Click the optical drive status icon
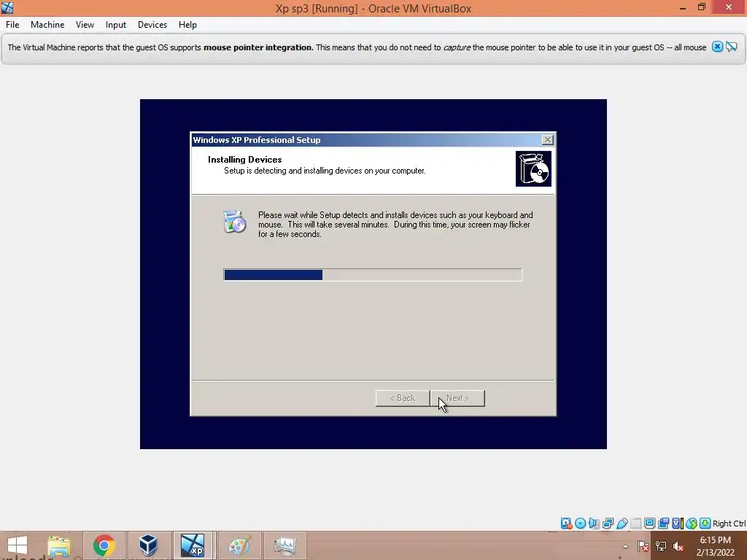This screenshot has height=560, width=747. pyautogui.click(x=580, y=524)
